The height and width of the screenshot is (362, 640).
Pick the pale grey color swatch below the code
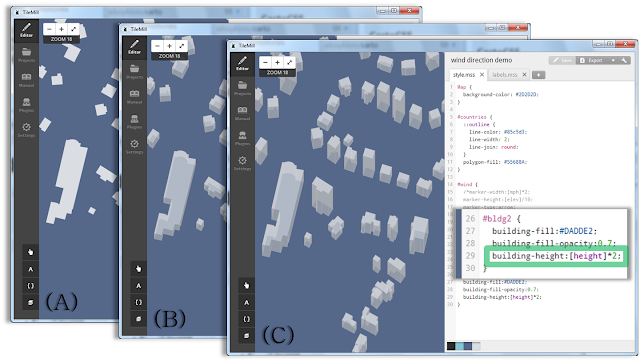click(x=476, y=346)
